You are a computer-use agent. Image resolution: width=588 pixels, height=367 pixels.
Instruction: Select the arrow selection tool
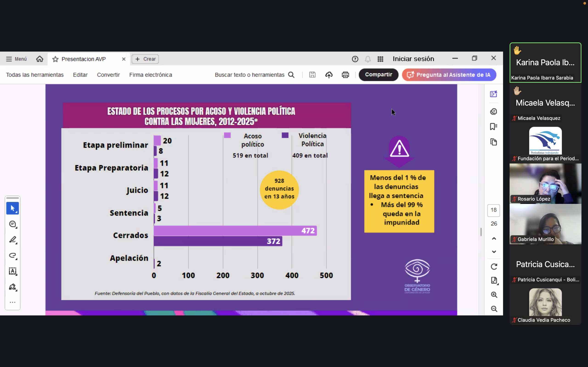click(12, 208)
